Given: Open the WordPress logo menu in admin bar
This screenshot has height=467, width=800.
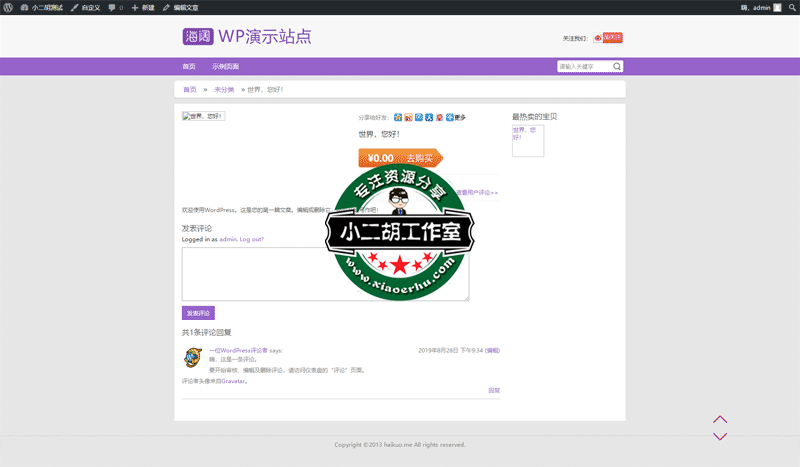Looking at the screenshot, I should point(8,7).
